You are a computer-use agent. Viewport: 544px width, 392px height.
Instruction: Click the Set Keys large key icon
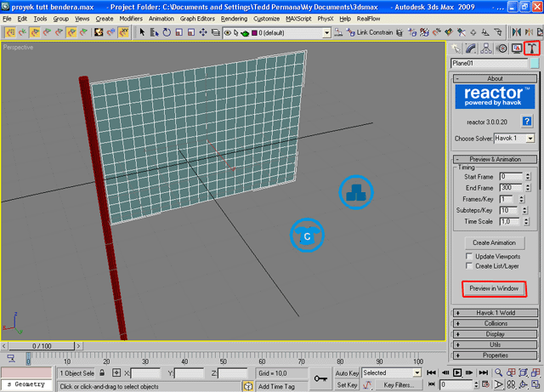[320, 378]
